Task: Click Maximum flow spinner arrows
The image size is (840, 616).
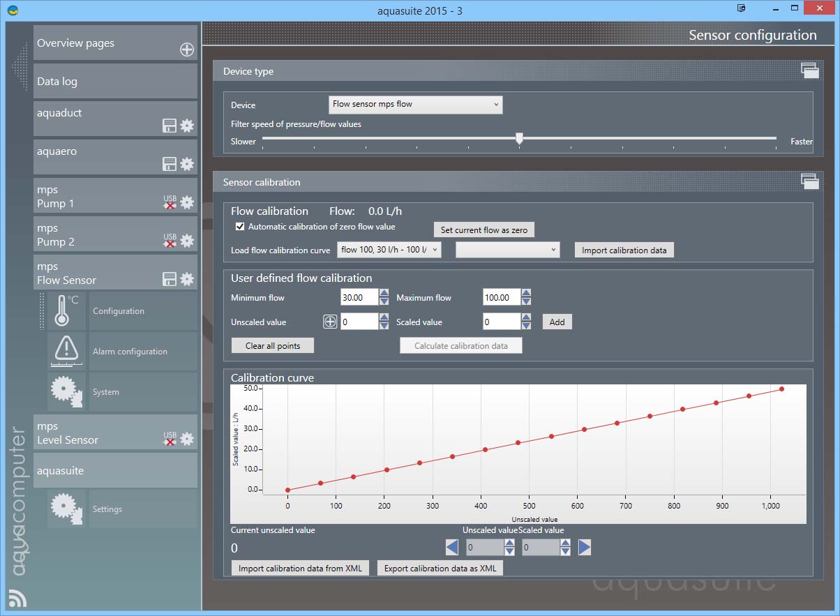Action: [526, 297]
